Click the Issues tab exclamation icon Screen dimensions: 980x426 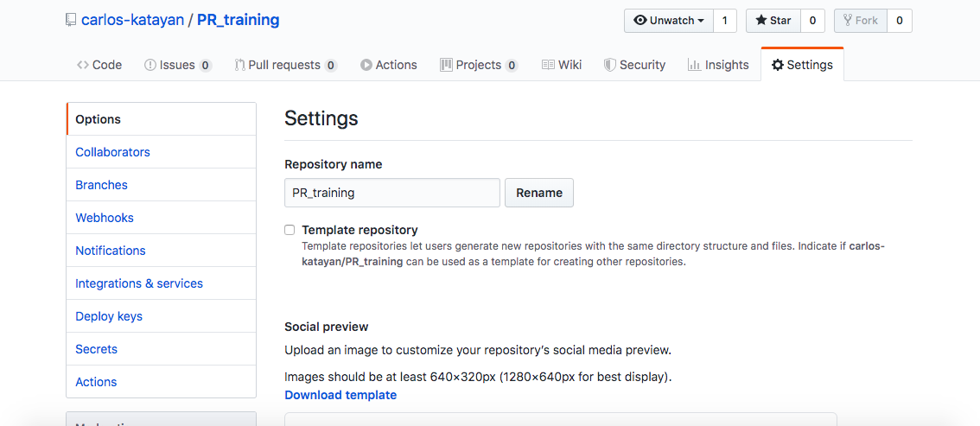coord(150,65)
